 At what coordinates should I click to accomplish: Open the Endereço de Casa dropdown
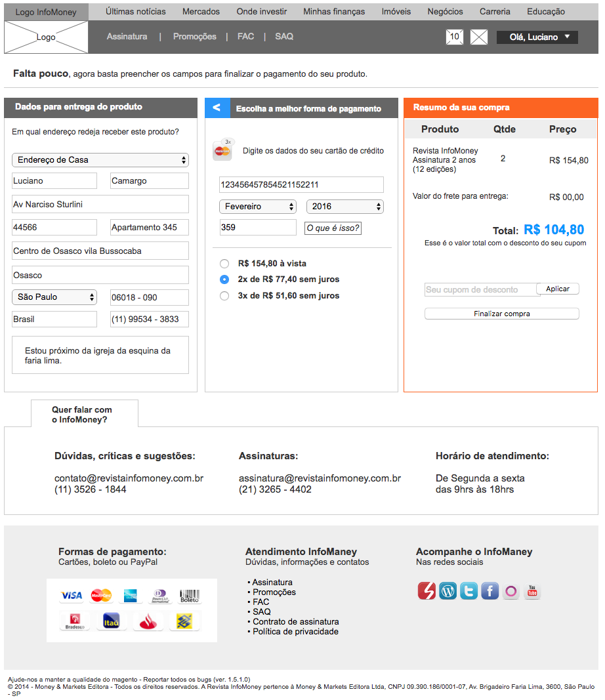click(100, 160)
